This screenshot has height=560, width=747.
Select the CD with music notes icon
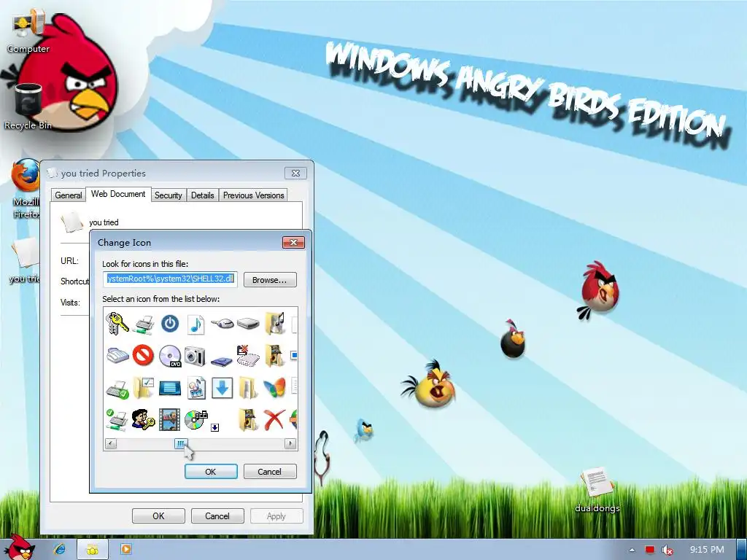point(196,420)
